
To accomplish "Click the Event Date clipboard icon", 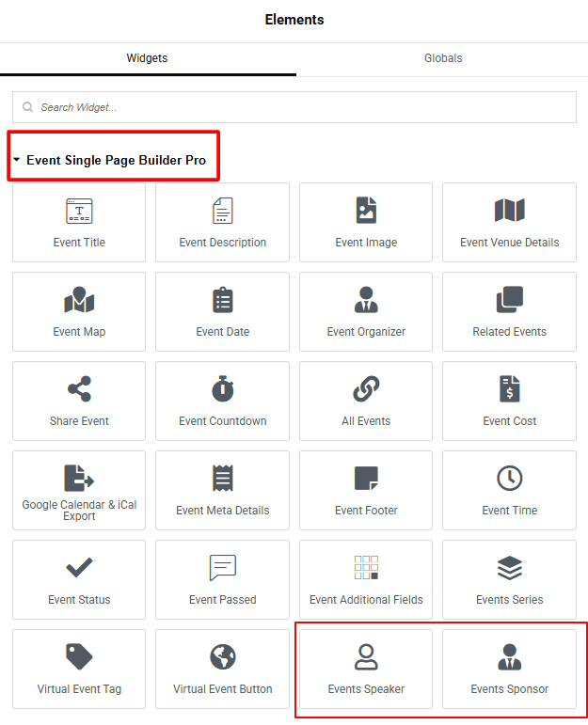I will pyautogui.click(x=223, y=300).
